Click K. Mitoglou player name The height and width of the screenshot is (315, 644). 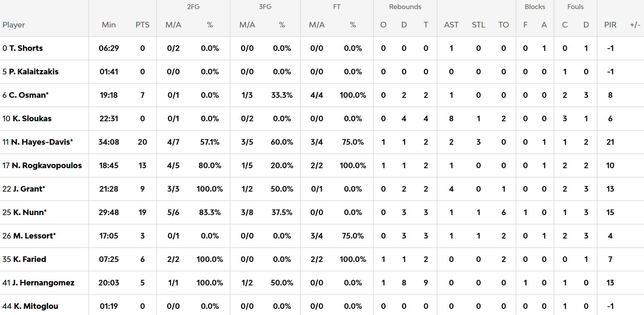point(36,306)
